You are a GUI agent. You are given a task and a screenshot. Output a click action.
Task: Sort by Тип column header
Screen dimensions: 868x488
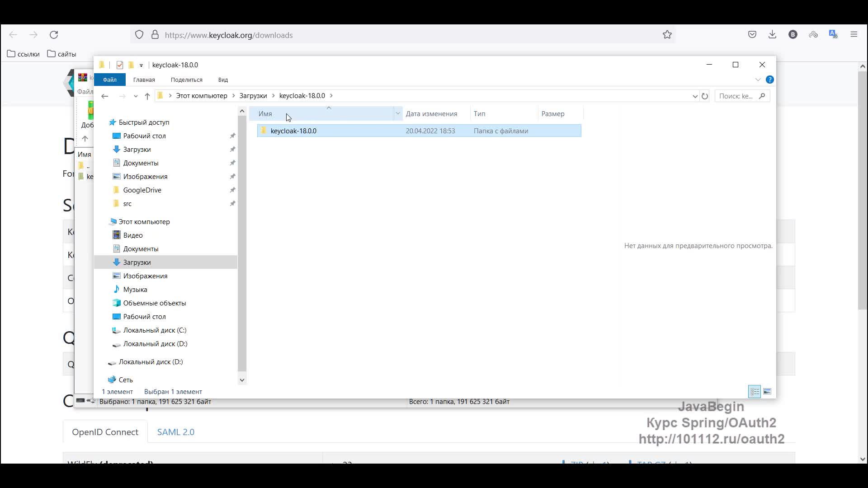point(504,114)
